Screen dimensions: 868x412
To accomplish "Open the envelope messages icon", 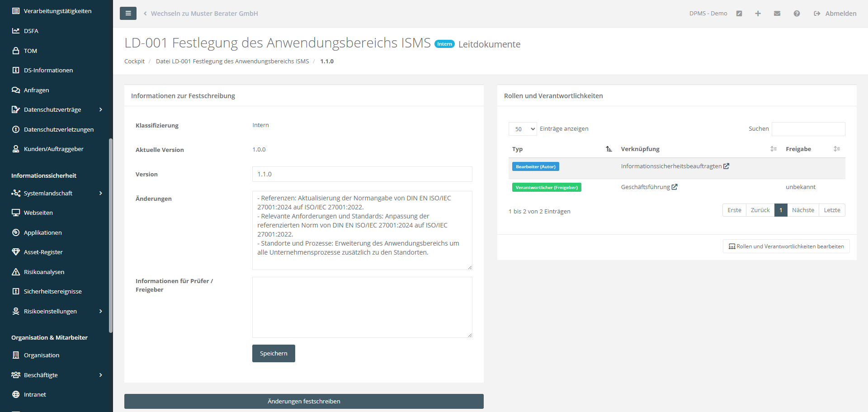I will (777, 14).
